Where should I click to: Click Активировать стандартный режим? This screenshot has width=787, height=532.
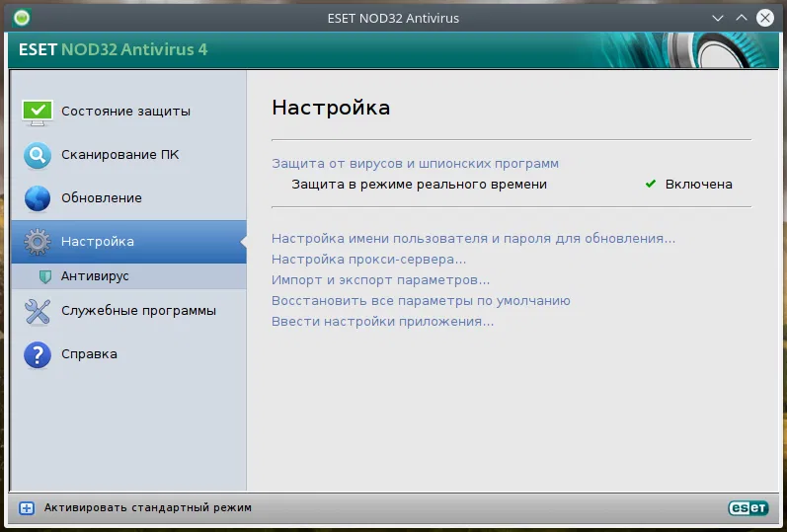[x=147, y=508]
